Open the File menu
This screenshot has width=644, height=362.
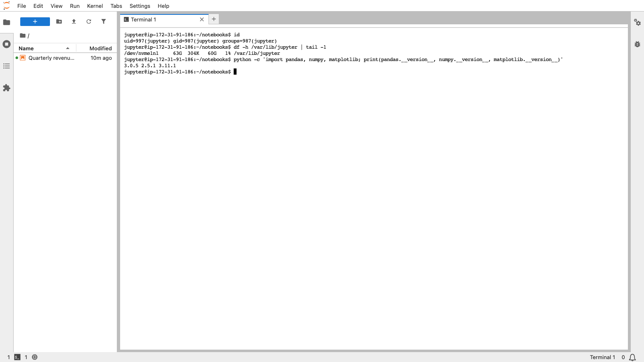click(21, 6)
